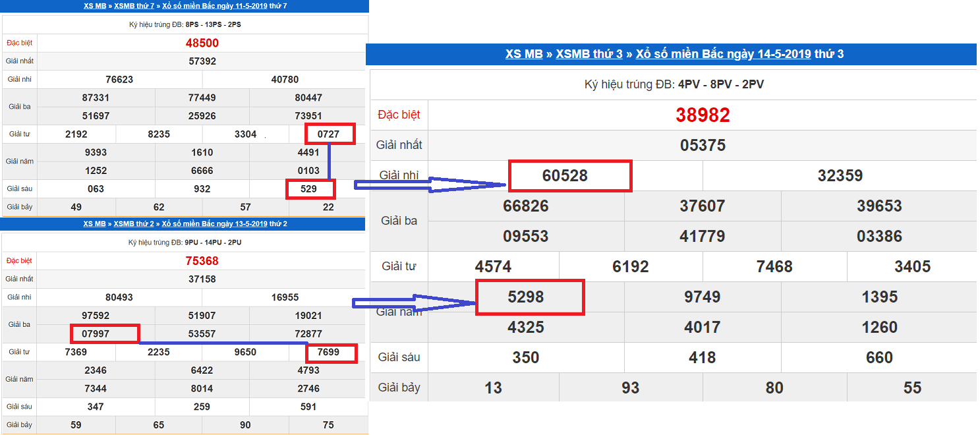Click second prize number 32359
Screen dimensions: 980x435
(840, 176)
